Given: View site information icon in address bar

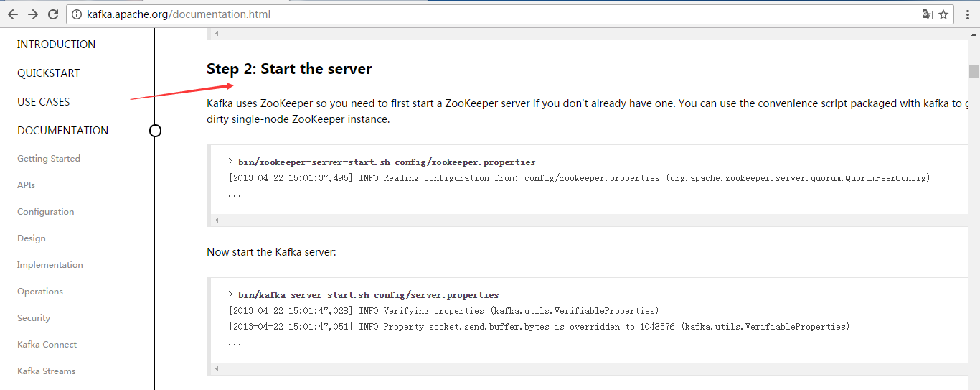Looking at the screenshot, I should point(77,14).
